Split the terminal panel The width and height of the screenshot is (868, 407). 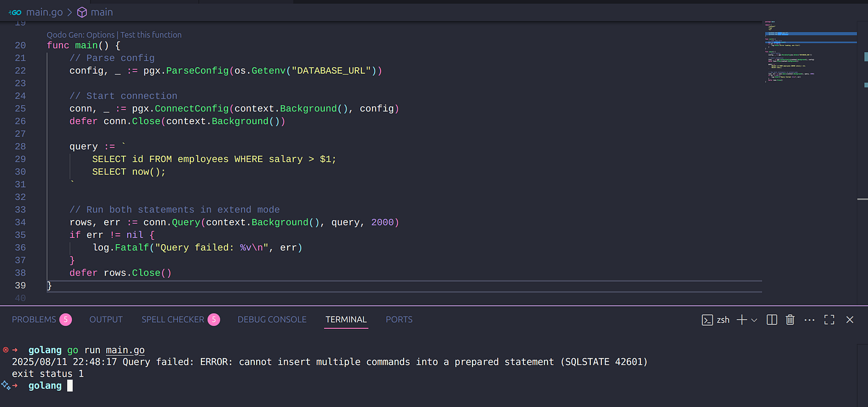click(772, 320)
